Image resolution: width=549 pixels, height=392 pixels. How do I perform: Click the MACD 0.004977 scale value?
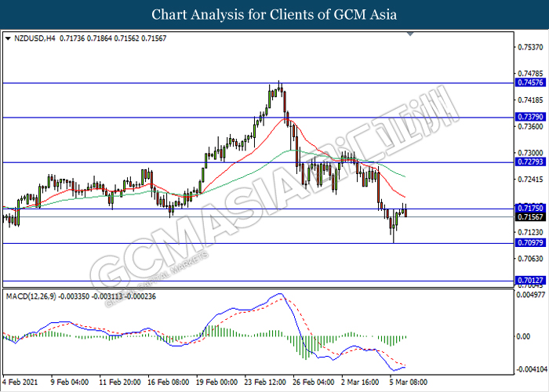(531, 295)
